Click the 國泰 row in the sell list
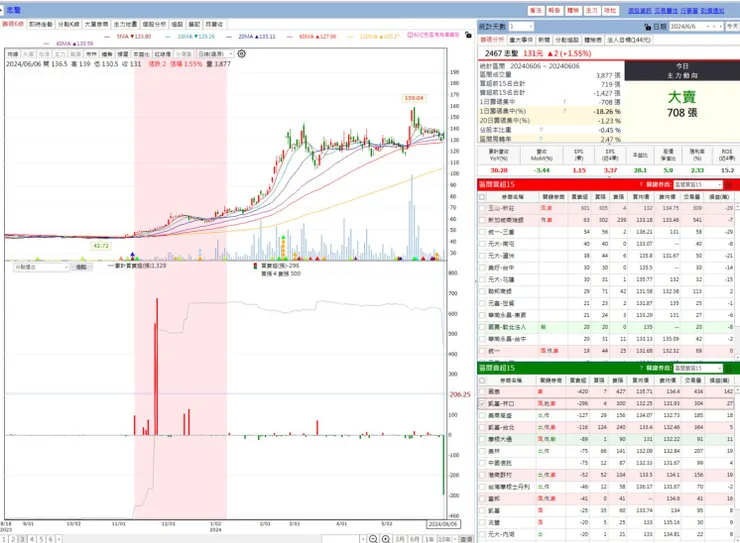Screen dimensions: 740x543 [606, 392]
